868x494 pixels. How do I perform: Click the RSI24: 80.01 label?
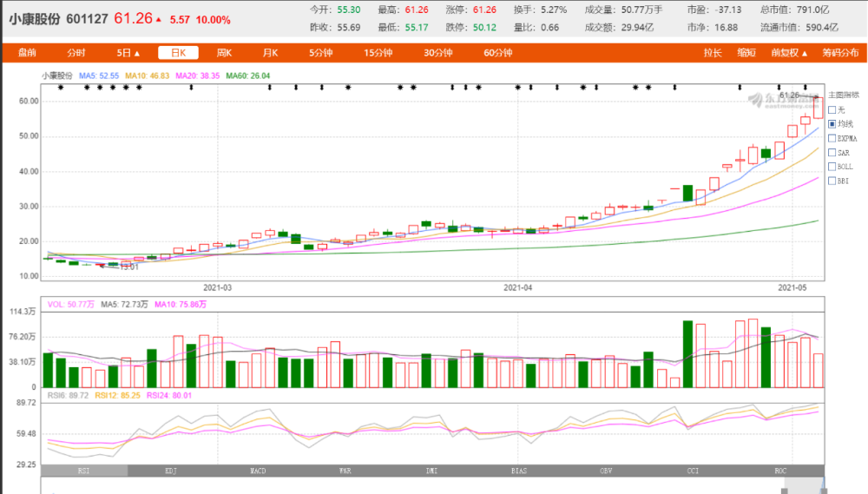pos(169,395)
